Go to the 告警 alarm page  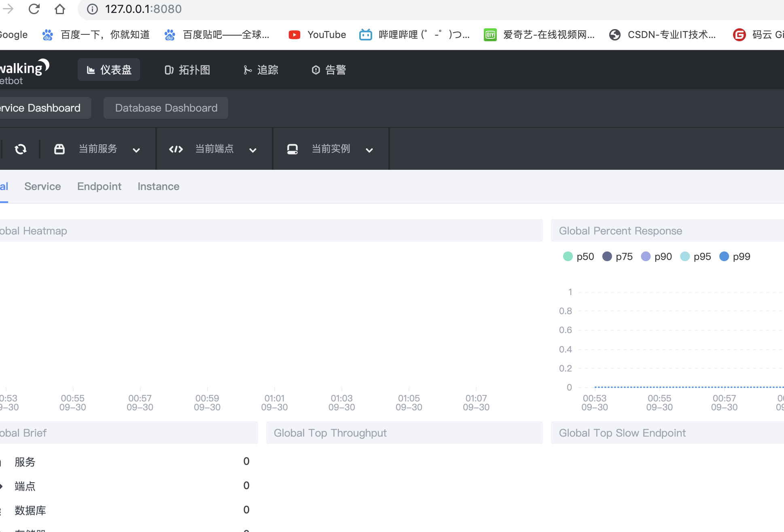(x=328, y=70)
